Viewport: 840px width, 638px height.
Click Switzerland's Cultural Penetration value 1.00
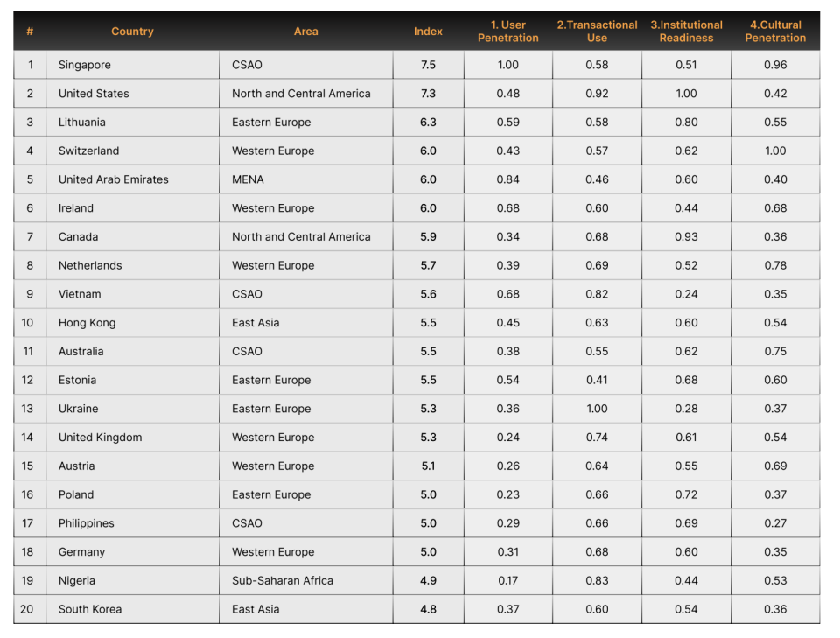coord(775,151)
